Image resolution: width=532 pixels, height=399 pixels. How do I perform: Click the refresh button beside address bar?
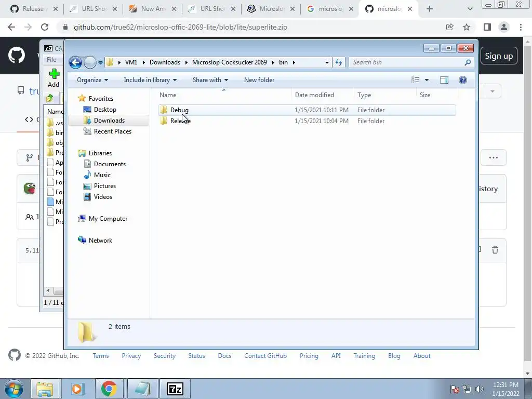click(339, 62)
